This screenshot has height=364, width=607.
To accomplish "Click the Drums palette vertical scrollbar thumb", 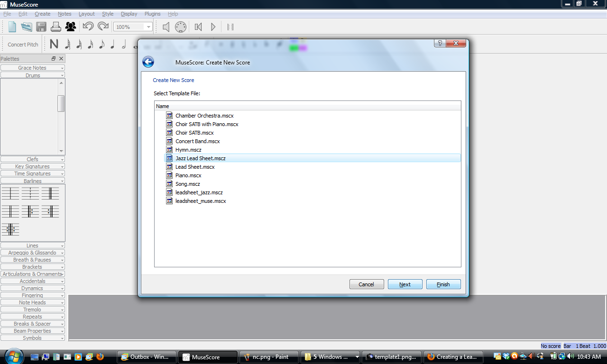I will click(61, 103).
